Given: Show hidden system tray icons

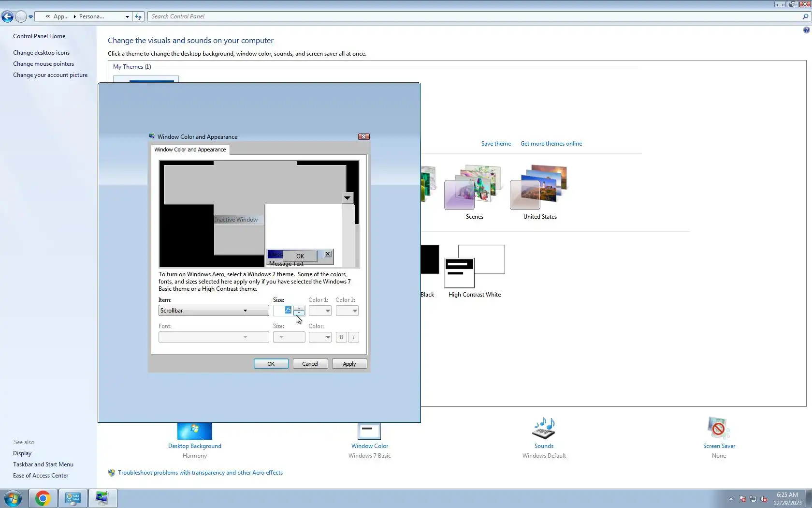Looking at the screenshot, I should pyautogui.click(x=731, y=499).
